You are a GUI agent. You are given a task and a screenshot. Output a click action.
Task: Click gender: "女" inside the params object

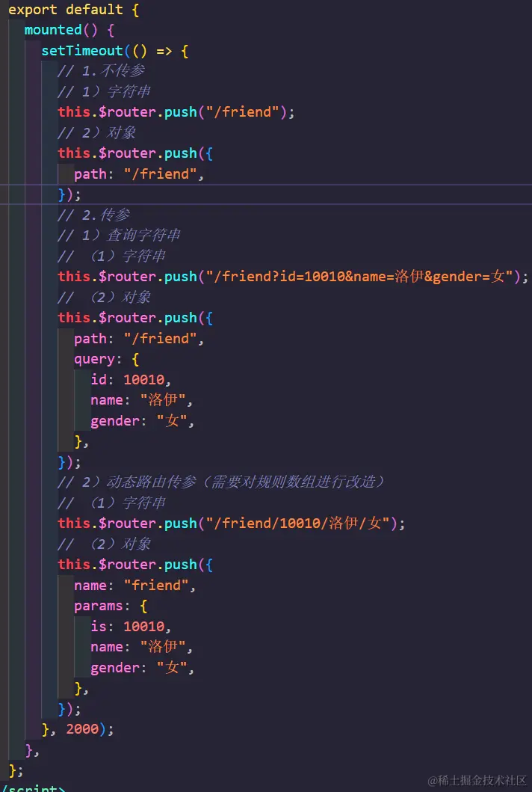click(142, 668)
